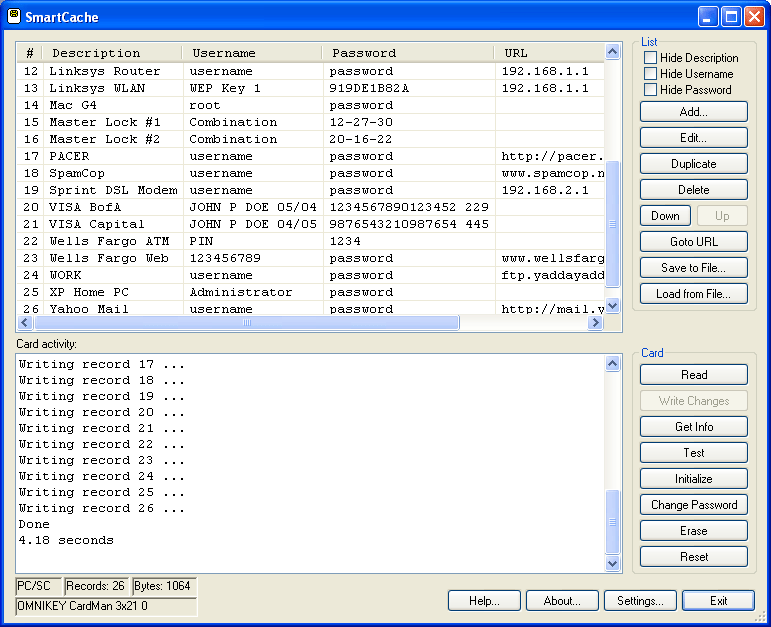Select the Linksys WLAN row

pos(311,88)
